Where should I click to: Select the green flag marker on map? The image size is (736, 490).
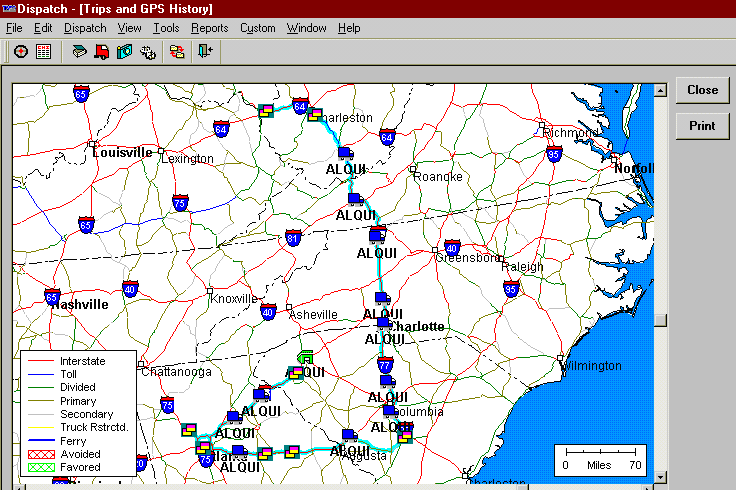[x=304, y=357]
